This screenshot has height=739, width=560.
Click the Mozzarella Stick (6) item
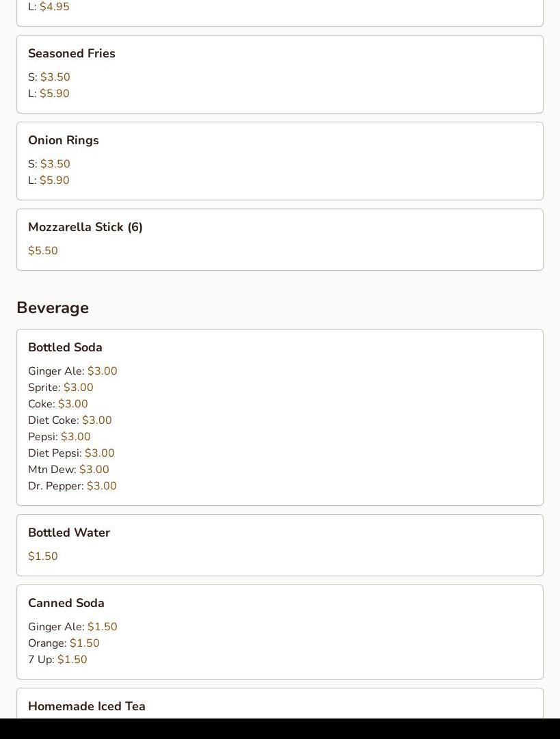(85, 227)
